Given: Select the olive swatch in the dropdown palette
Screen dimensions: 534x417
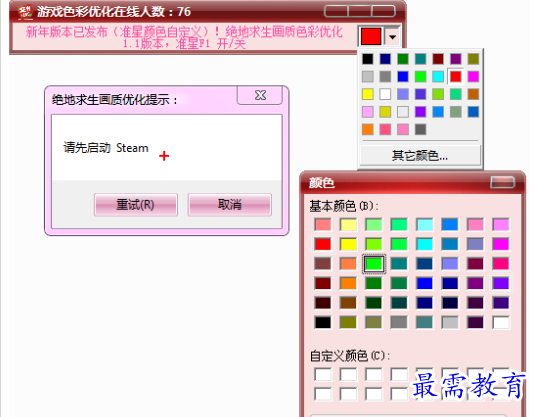Looking at the screenshot, I should click(x=473, y=59).
